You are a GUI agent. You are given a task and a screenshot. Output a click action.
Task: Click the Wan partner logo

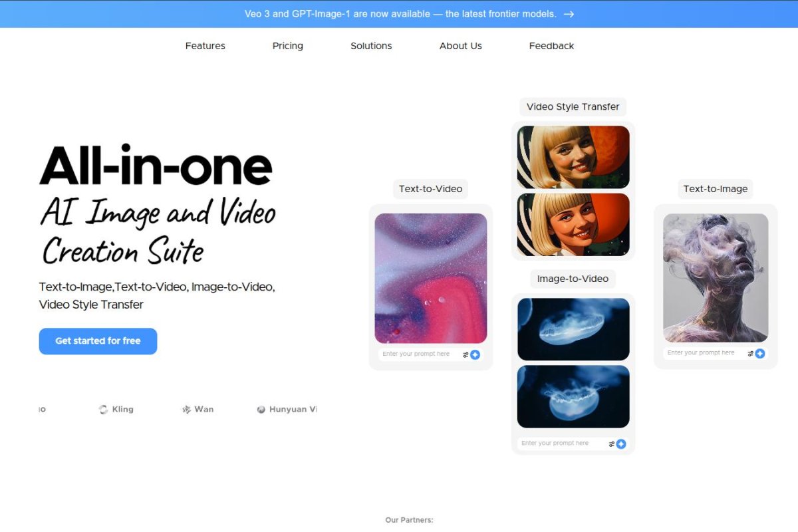tap(198, 409)
